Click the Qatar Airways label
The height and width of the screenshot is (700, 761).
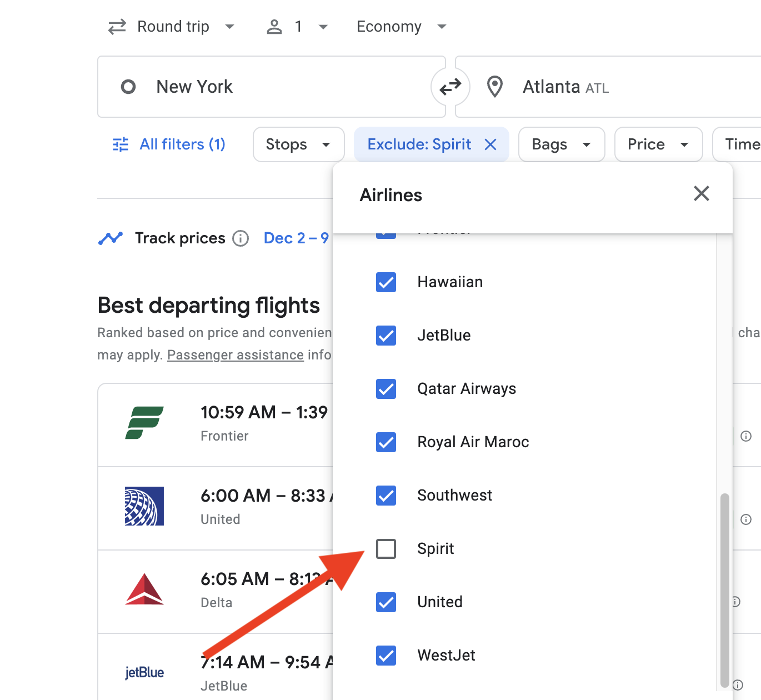point(467,389)
